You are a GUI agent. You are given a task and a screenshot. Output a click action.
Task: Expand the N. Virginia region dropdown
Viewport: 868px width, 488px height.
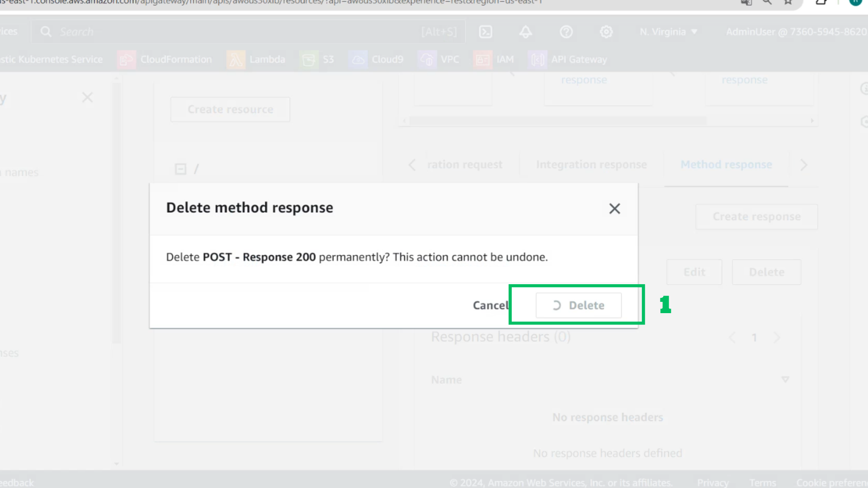point(669,32)
